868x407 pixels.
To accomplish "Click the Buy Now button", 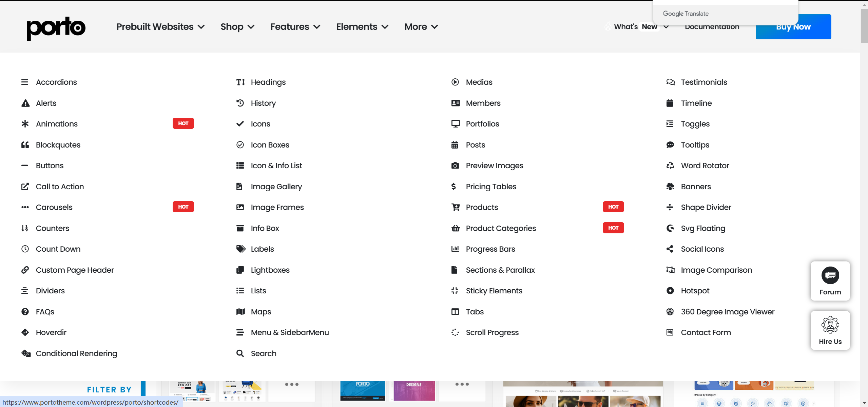I will tap(793, 26).
